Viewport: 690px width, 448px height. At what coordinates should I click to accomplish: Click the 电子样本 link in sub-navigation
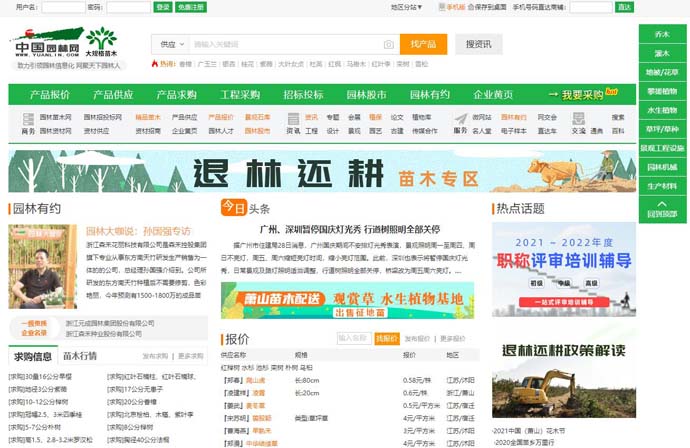click(514, 131)
